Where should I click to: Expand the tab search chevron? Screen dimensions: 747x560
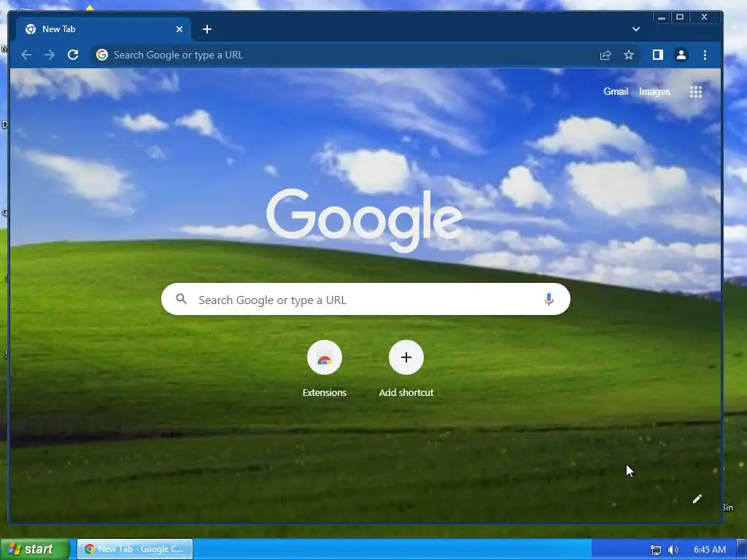635,29
